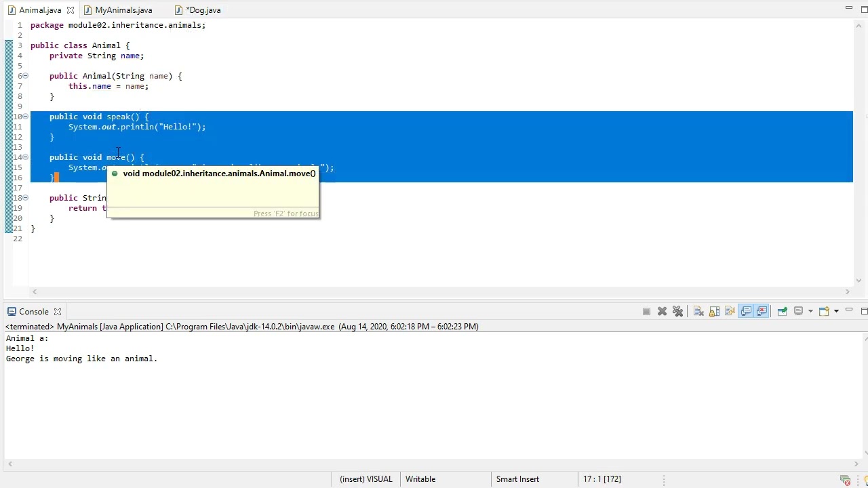Toggle show console when standard error changes
Image resolution: width=868 pixels, height=488 pixels.
pyautogui.click(x=762, y=312)
